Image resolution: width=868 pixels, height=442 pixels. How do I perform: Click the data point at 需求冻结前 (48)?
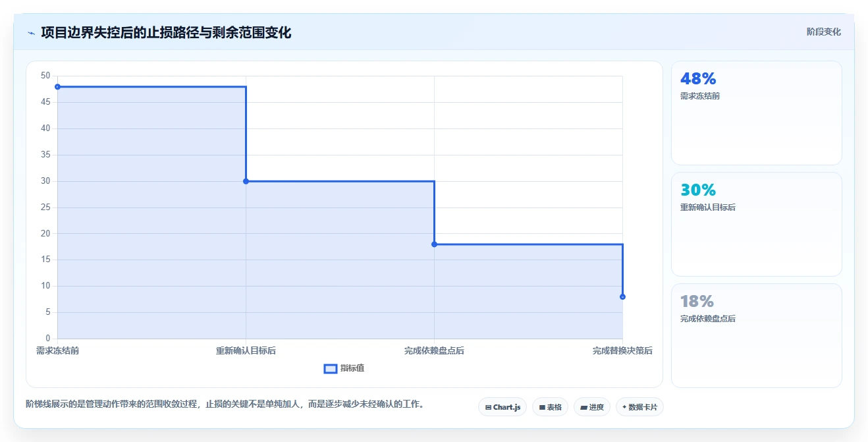[x=57, y=87]
